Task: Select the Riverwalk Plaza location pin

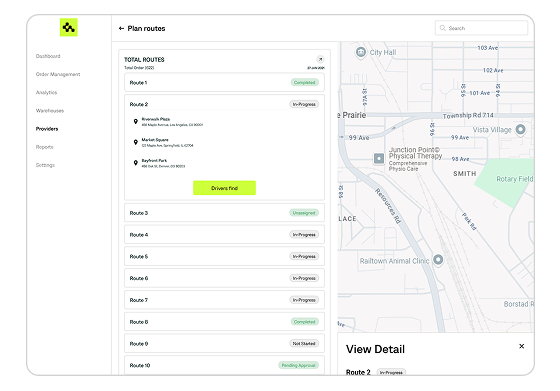Action: coord(136,122)
